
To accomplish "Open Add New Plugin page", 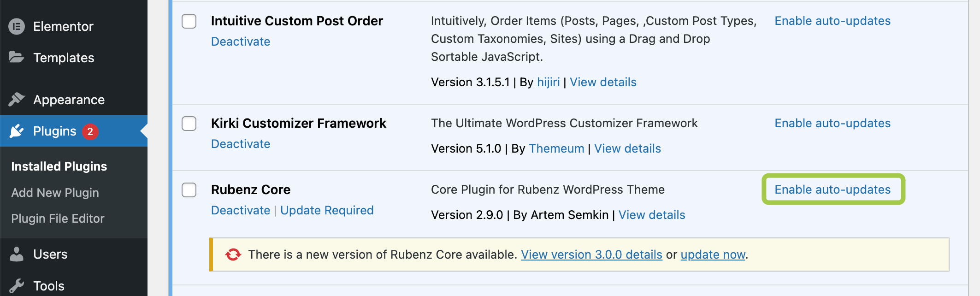I will (55, 193).
